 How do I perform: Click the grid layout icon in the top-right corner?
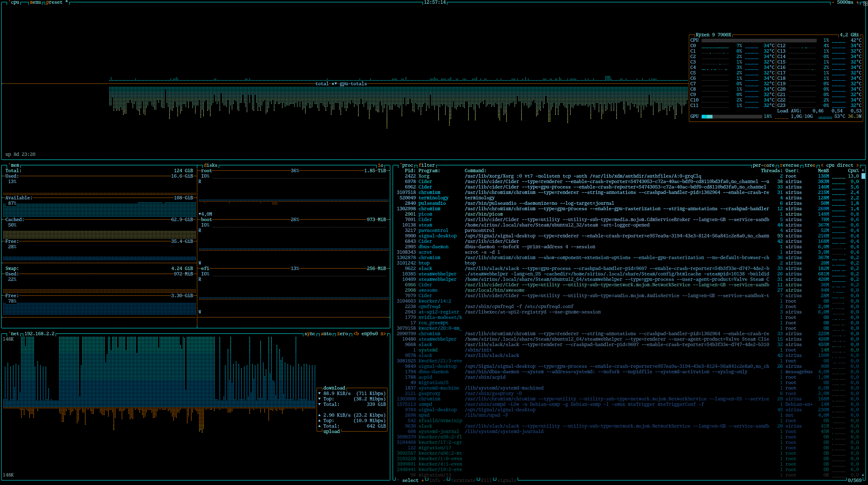coord(865,3)
